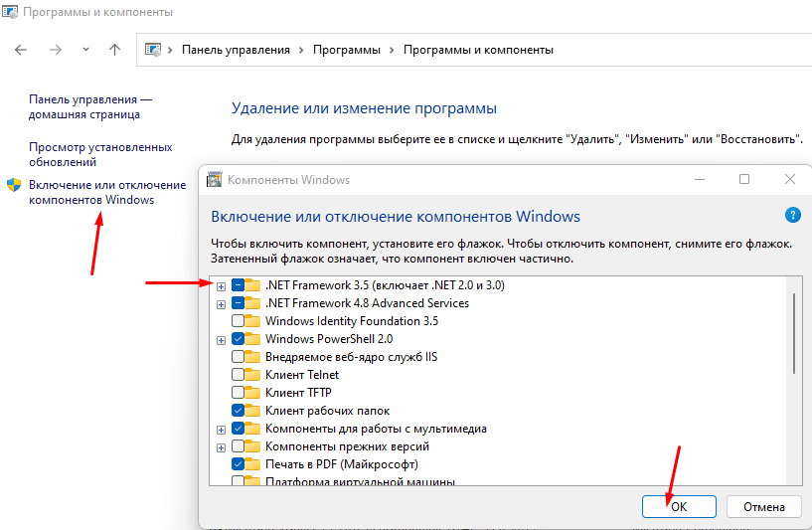Enable Клиент TFTP checkbox
This screenshot has width=812, height=530.
coord(238,392)
